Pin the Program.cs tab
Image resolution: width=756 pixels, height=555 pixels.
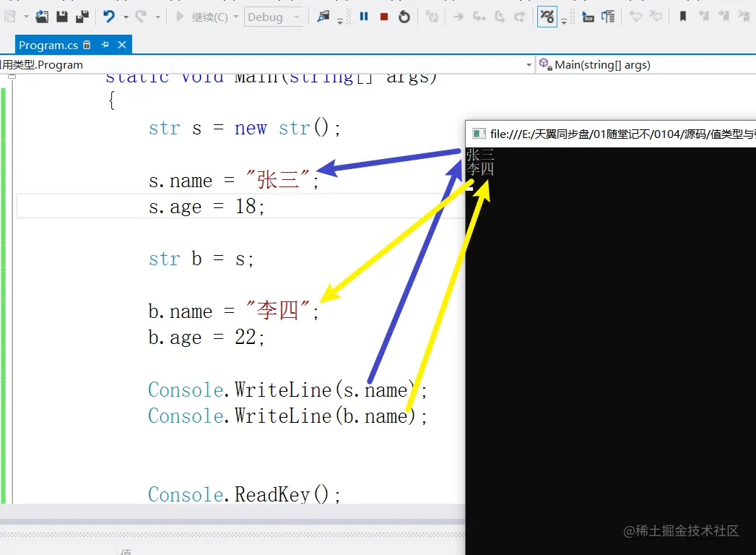(x=105, y=45)
